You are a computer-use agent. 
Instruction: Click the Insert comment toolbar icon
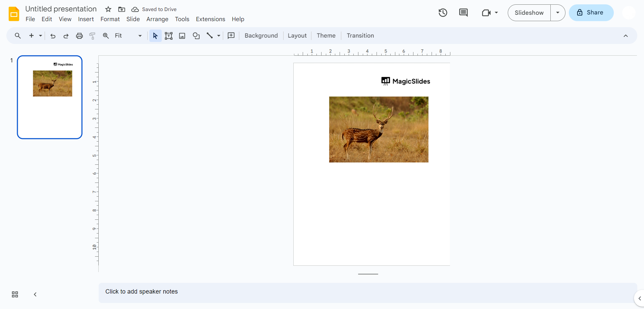231,36
